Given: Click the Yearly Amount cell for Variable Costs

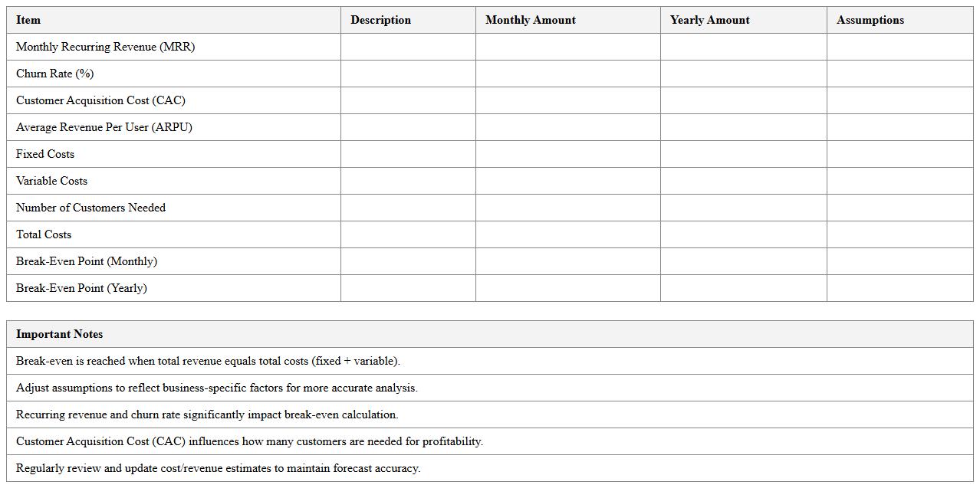Looking at the screenshot, I should [x=743, y=181].
